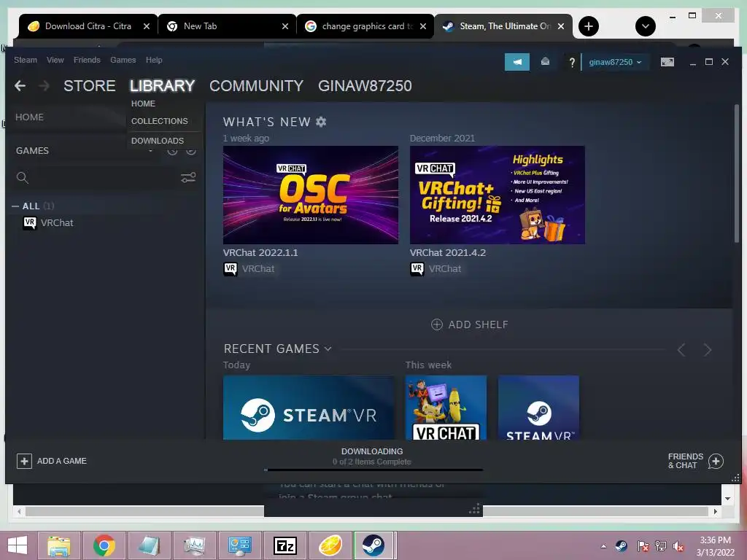Open VRChat 2022.1.1 news title

(260, 253)
